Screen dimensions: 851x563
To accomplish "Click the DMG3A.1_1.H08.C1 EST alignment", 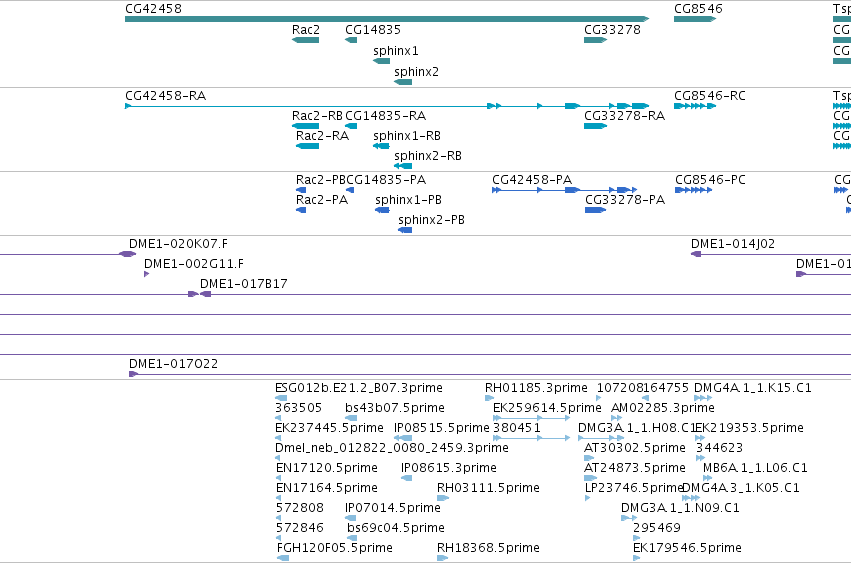I will (601, 438).
